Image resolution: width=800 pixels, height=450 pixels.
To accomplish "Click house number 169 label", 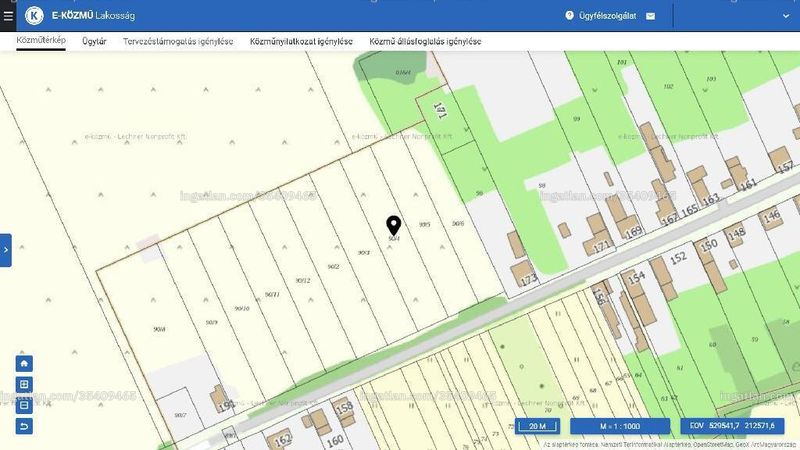I will (x=633, y=232).
